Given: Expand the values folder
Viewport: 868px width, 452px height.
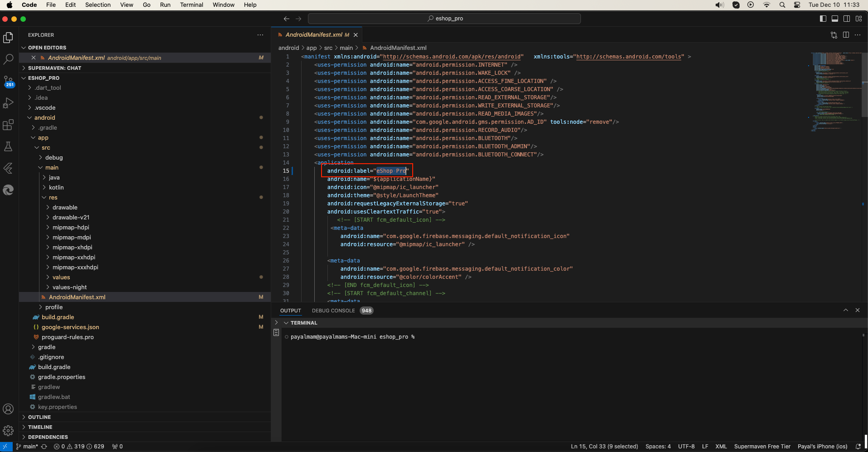Looking at the screenshot, I should coord(145,277).
